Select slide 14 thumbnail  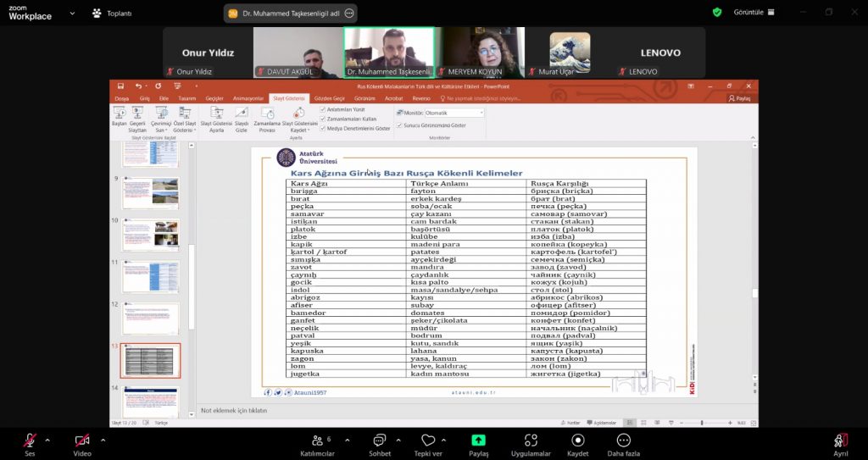(x=151, y=402)
